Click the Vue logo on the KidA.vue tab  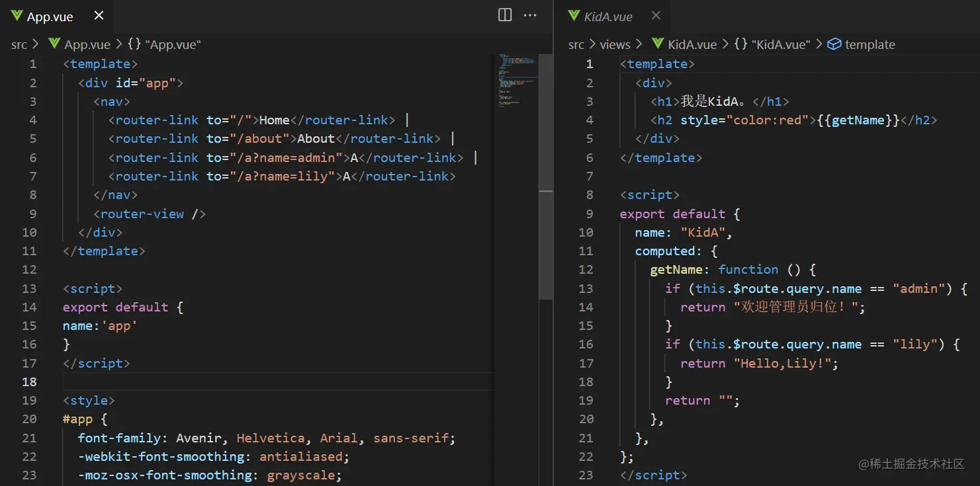coord(574,17)
